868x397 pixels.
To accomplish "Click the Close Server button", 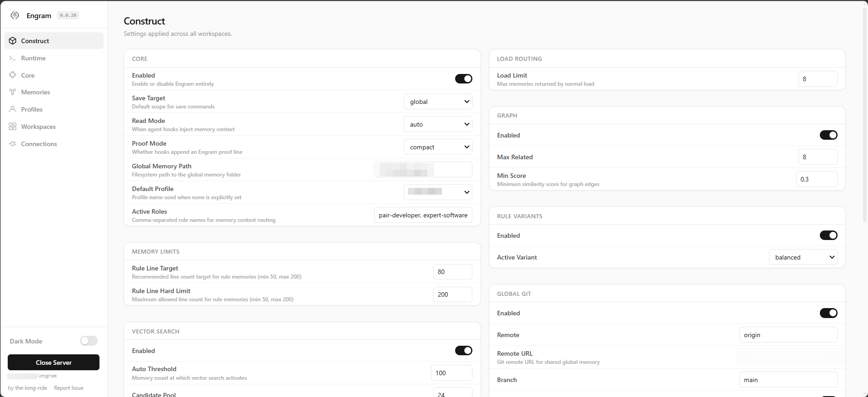I will 54,363.
